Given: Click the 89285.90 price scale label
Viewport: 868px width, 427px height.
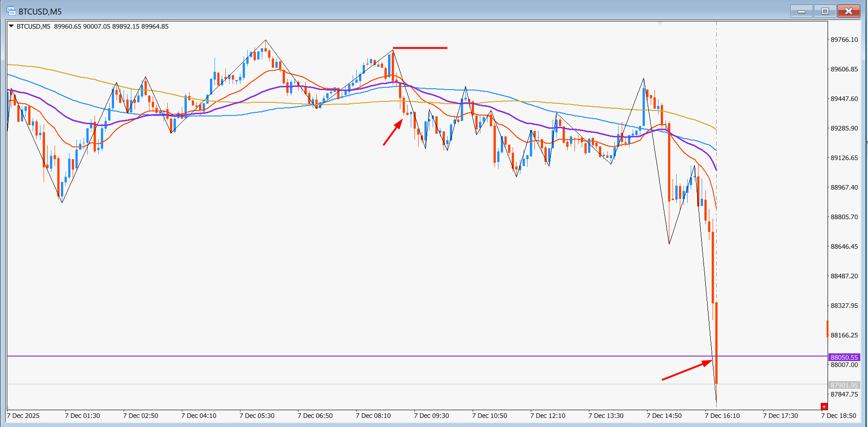Looking at the screenshot, I should pos(844,128).
